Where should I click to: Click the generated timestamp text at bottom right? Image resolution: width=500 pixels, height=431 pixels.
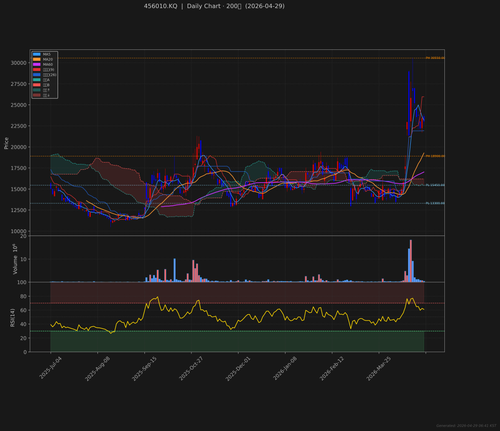click(466, 426)
